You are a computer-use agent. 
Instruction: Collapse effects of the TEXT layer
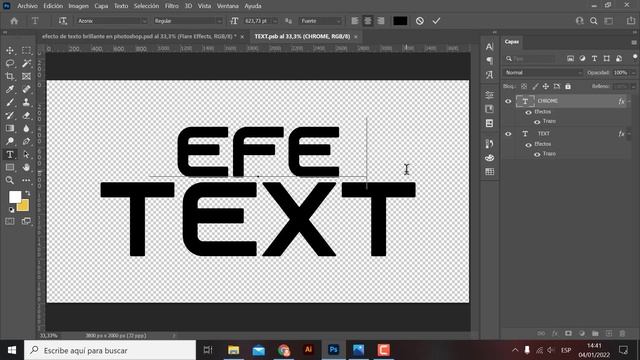(x=629, y=134)
